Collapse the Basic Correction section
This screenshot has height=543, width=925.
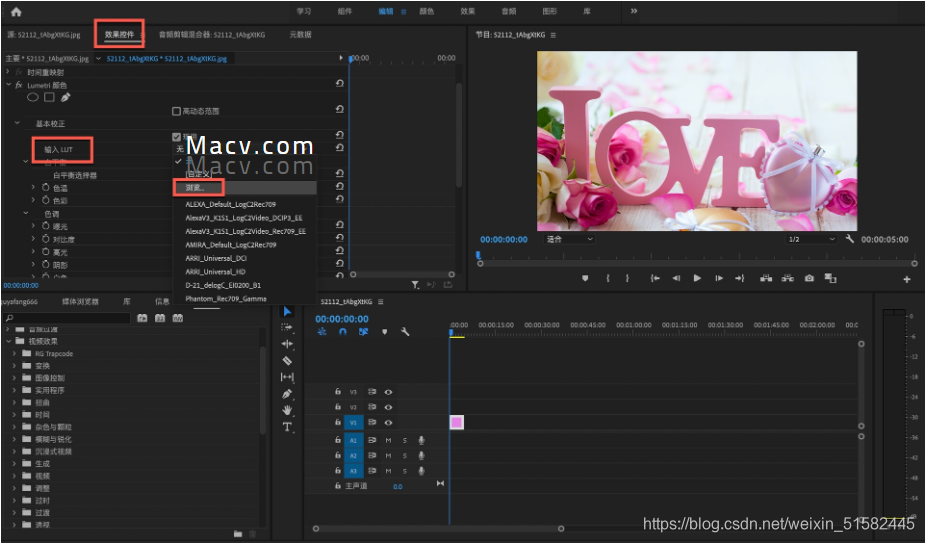(17, 123)
